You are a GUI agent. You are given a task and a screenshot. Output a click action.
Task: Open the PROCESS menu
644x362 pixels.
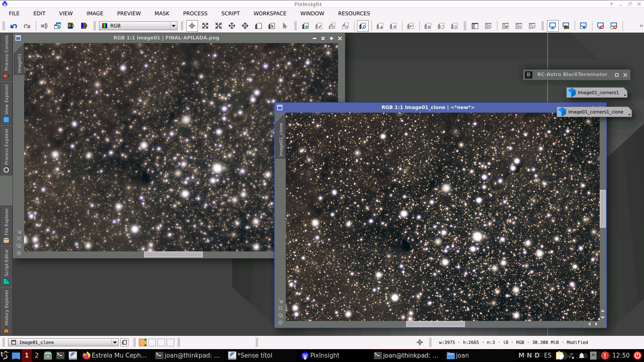pyautogui.click(x=195, y=13)
